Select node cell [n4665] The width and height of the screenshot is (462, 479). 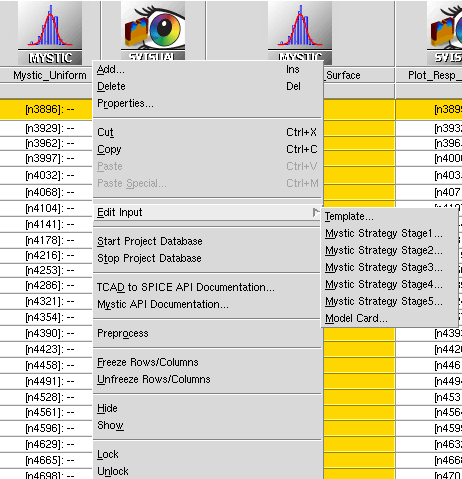click(x=46, y=460)
